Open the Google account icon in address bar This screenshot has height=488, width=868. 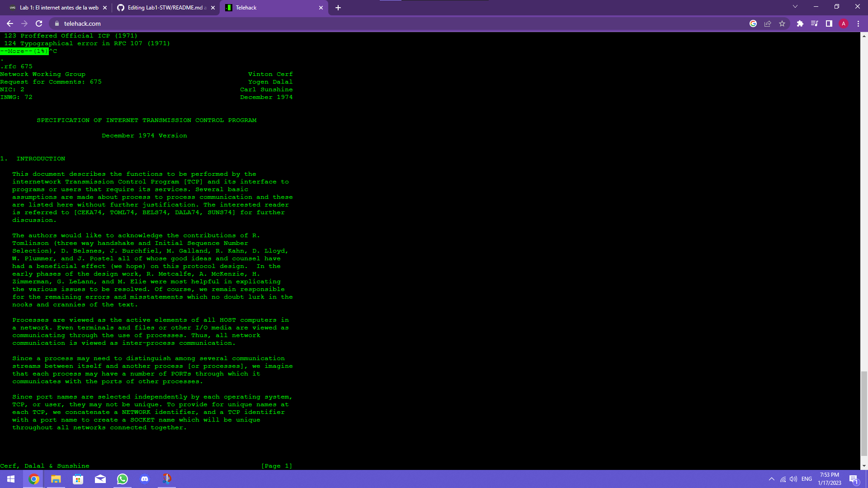(753, 23)
